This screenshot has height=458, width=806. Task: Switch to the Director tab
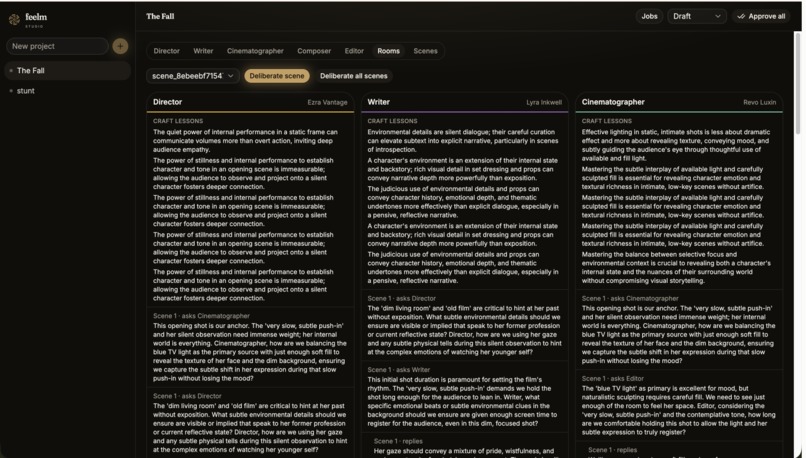click(167, 51)
